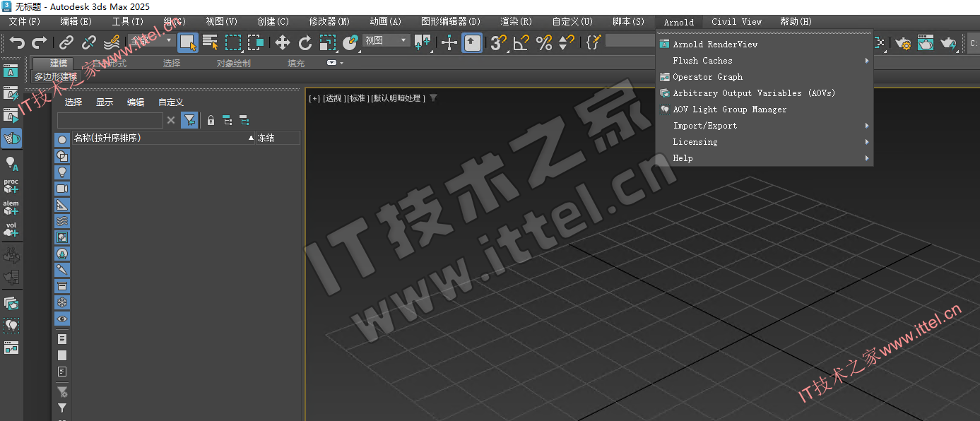Activate the Select and Scale tool
The image size is (980, 421).
328,43
